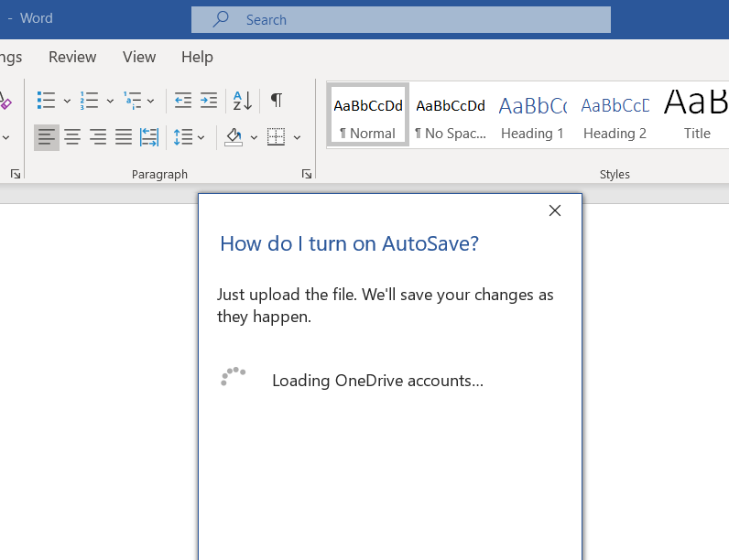Click the Borders icon
The height and width of the screenshot is (560, 729).
pos(277,137)
